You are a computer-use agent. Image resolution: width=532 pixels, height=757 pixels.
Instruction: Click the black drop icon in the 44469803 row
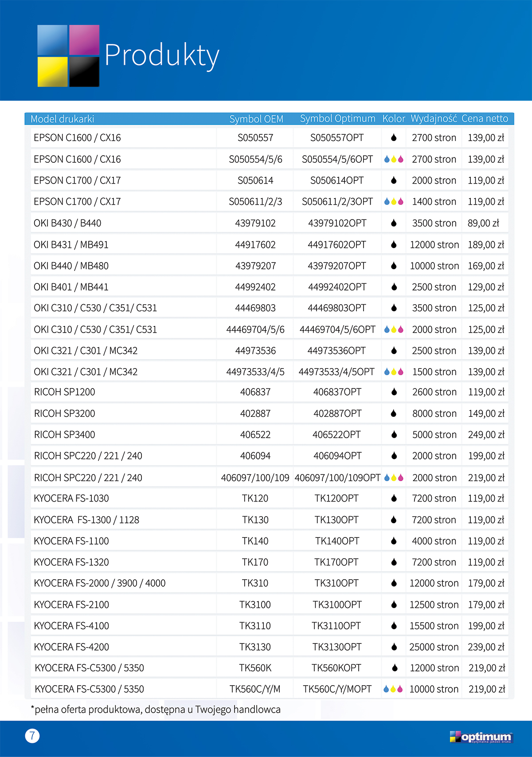(394, 308)
